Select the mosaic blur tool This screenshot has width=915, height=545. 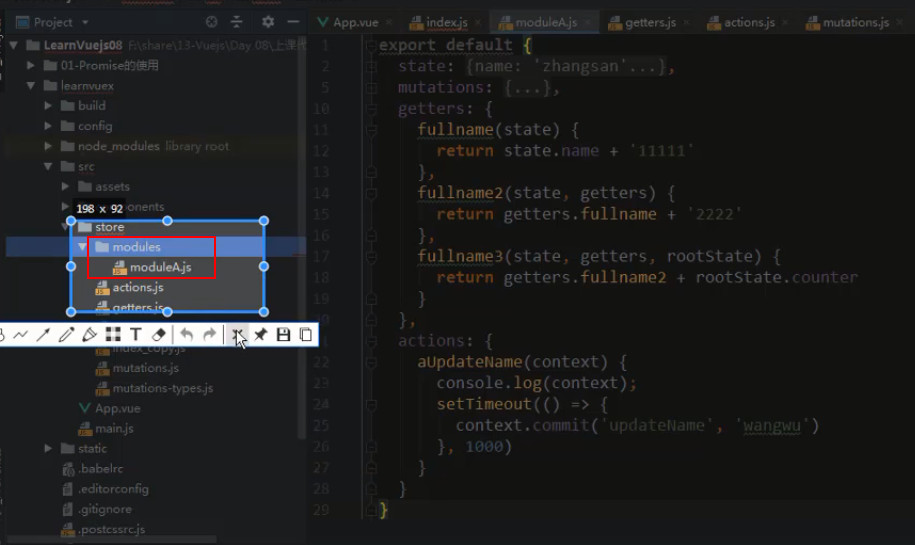point(113,334)
